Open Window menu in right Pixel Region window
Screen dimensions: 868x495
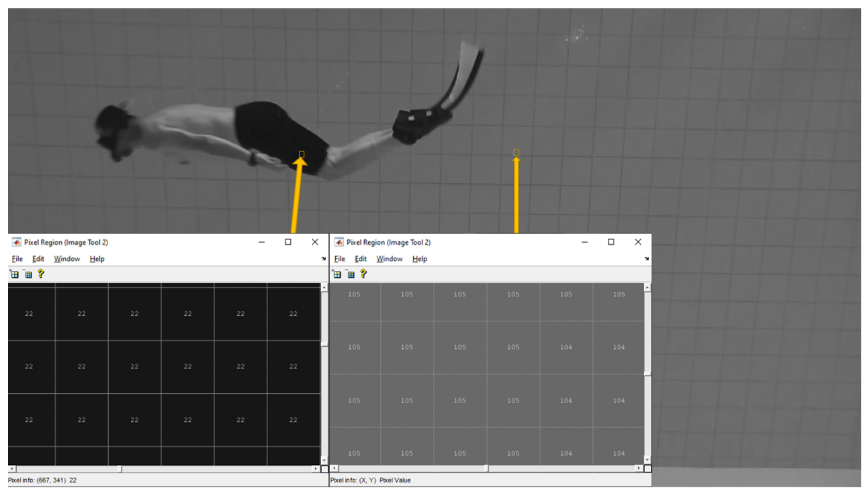tap(389, 259)
